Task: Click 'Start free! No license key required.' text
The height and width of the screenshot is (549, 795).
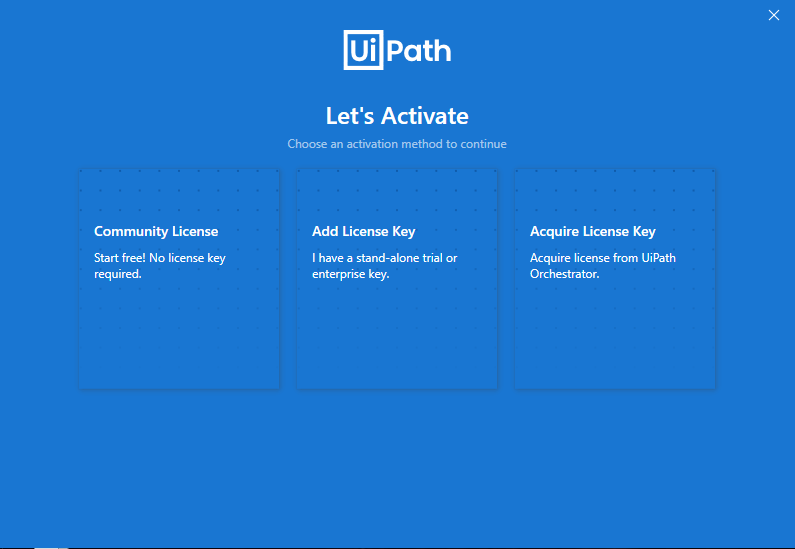Action: [160, 266]
